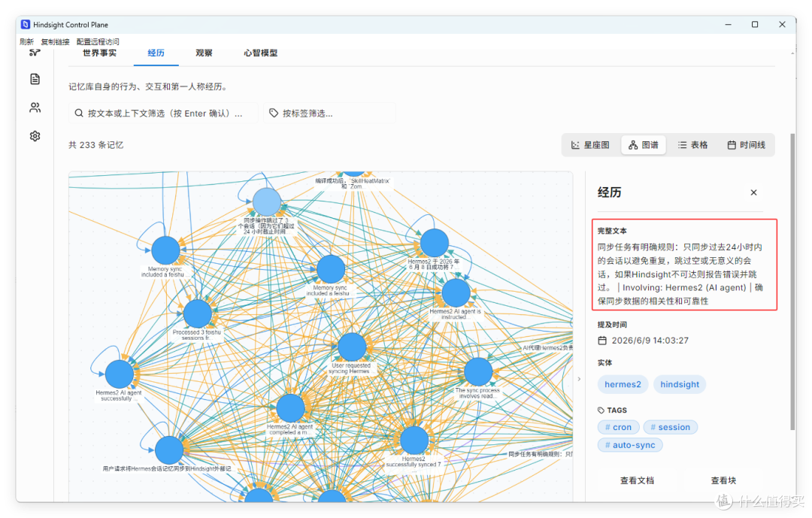Click the tag icon in tag filter
Viewport: 812px width, 518px height.
click(x=274, y=113)
